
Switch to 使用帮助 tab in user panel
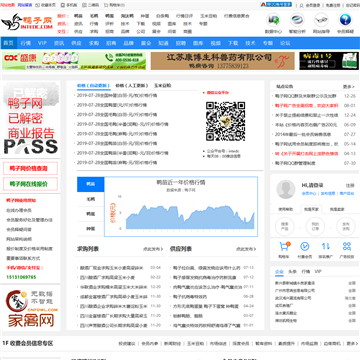point(286,209)
